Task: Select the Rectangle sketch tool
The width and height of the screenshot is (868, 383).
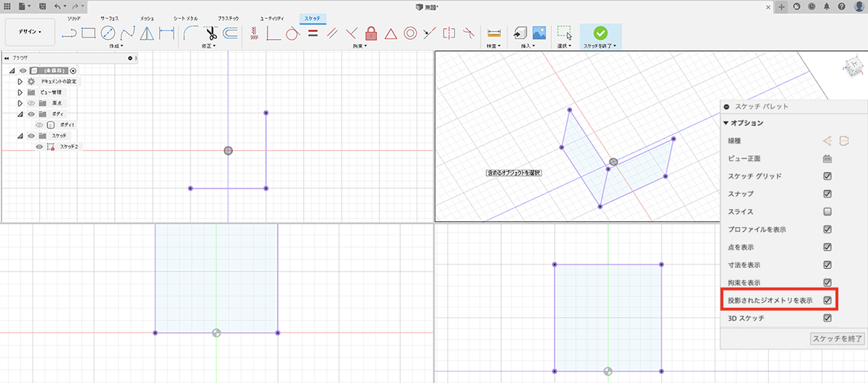Action: (x=89, y=33)
